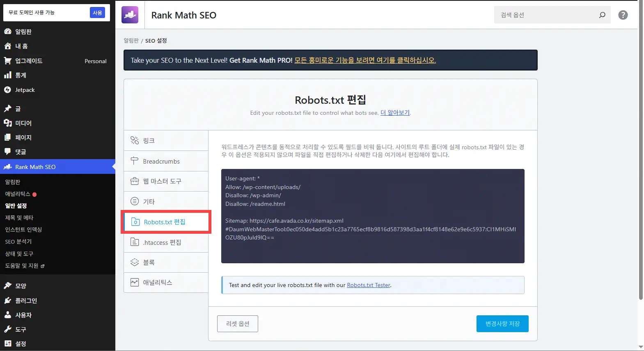Switch to the 웹 마스터 도구 tab

coord(166,181)
